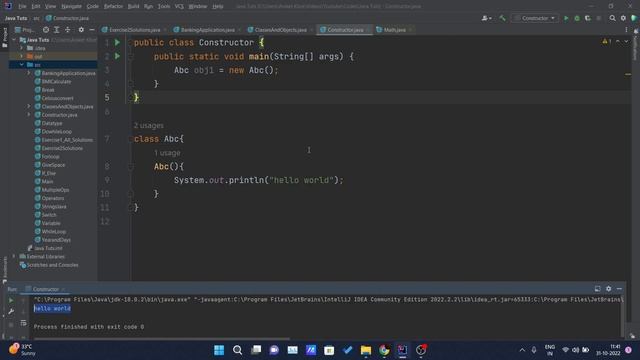Open the File menu
Image resolution: width=640 pixels, height=360 pixels.
coord(22,6)
